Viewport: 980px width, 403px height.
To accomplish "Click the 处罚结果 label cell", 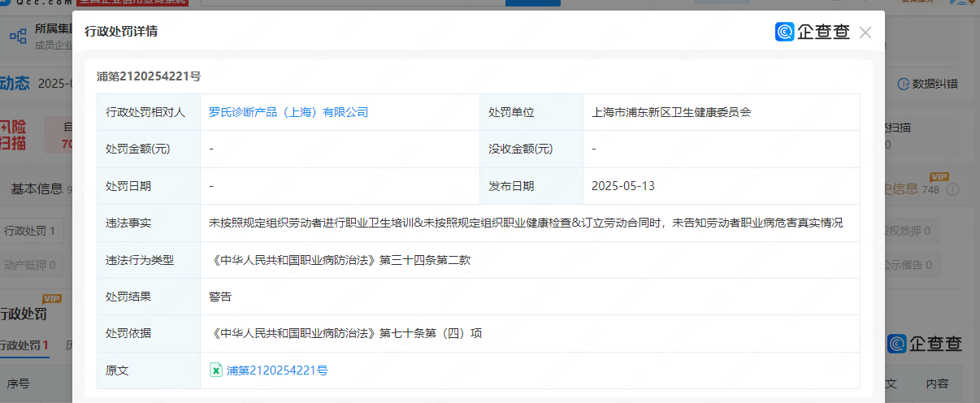I will [149, 297].
